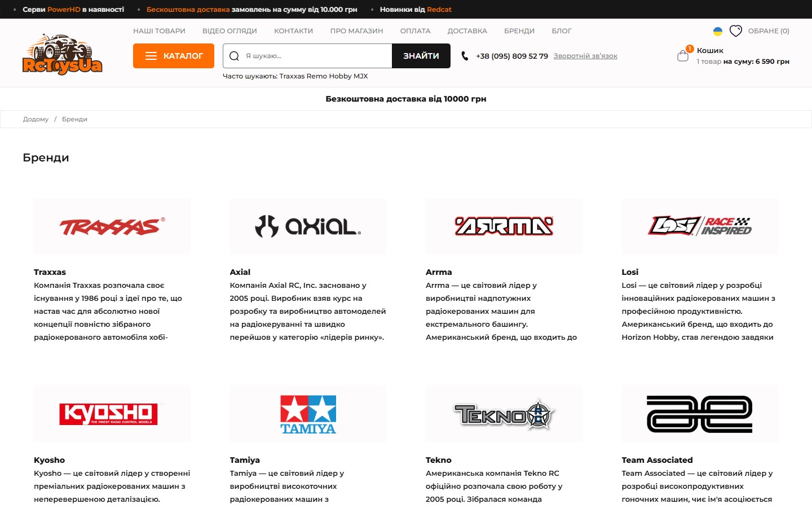The height and width of the screenshot is (508, 812).
Task: Click the Додому breadcrumb link
Action: 36,119
